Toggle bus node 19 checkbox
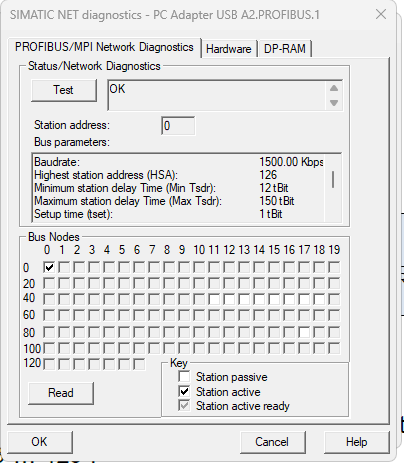This screenshot has width=404, height=464. (334, 267)
